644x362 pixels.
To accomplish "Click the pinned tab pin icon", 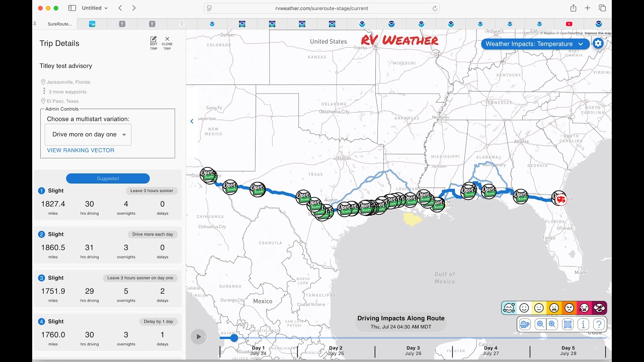I will click(35, 24).
